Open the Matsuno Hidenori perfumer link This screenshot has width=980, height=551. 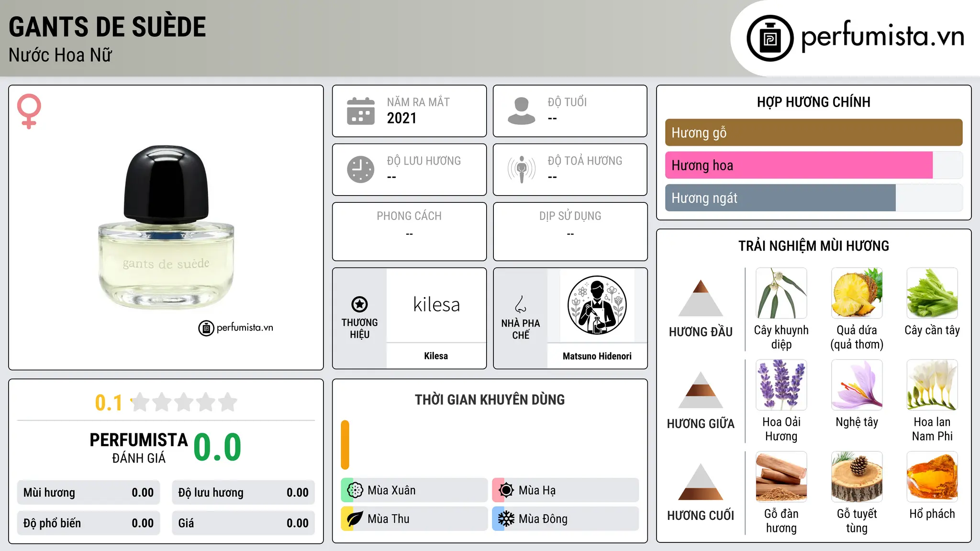click(x=597, y=356)
